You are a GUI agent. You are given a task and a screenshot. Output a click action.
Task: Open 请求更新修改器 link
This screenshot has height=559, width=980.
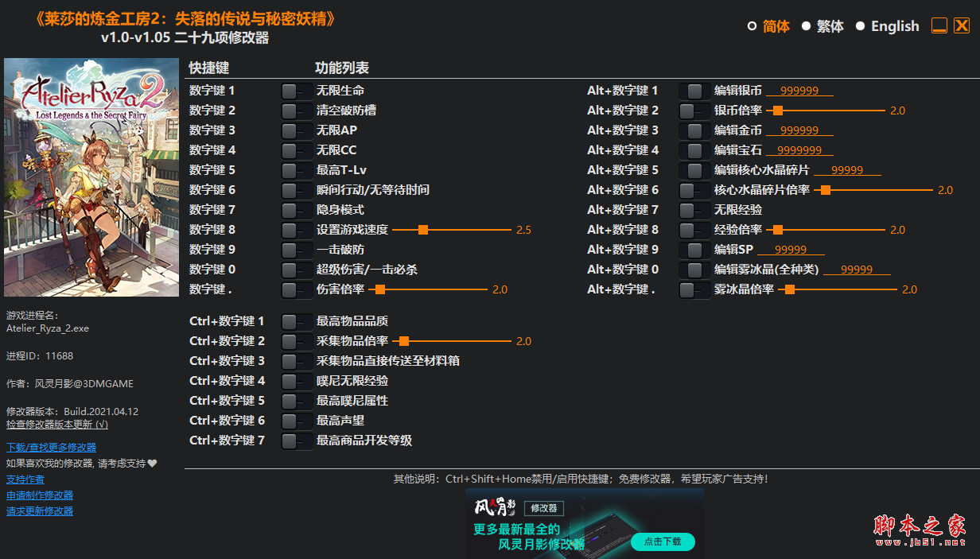(x=40, y=511)
